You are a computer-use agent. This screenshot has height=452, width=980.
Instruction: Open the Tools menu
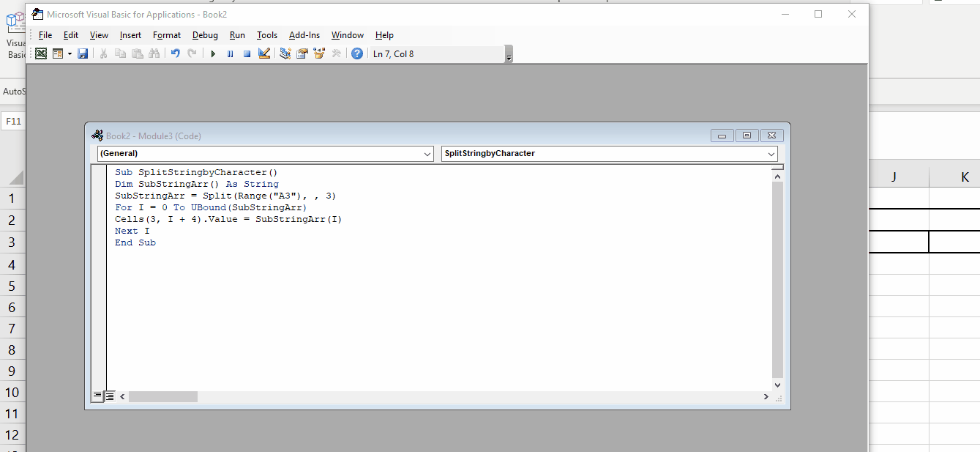tap(266, 34)
